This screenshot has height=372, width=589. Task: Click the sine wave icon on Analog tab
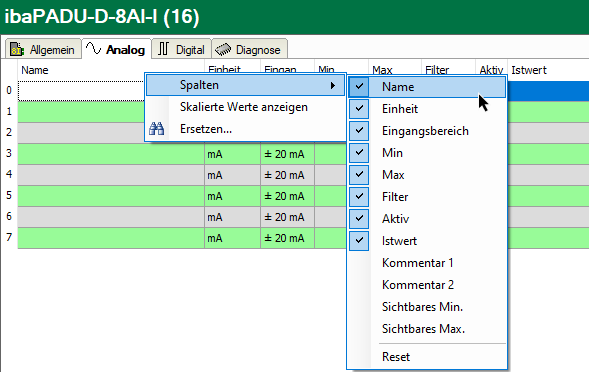93,48
